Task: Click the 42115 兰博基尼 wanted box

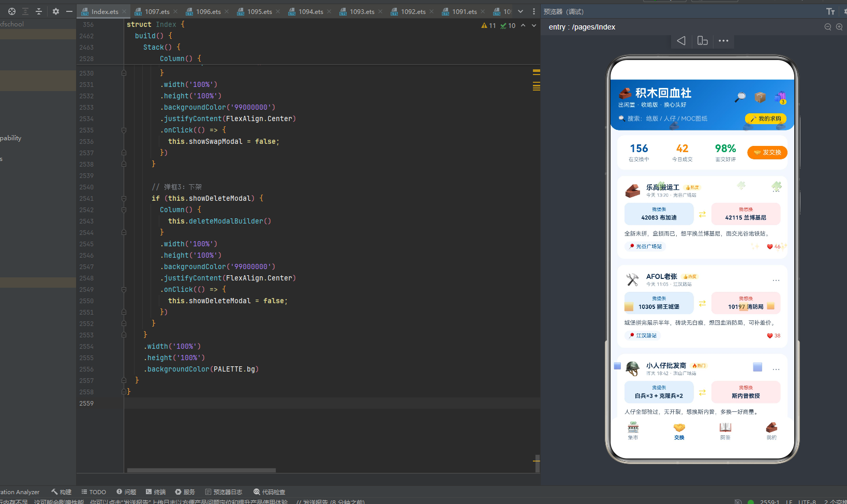Action: (746, 214)
